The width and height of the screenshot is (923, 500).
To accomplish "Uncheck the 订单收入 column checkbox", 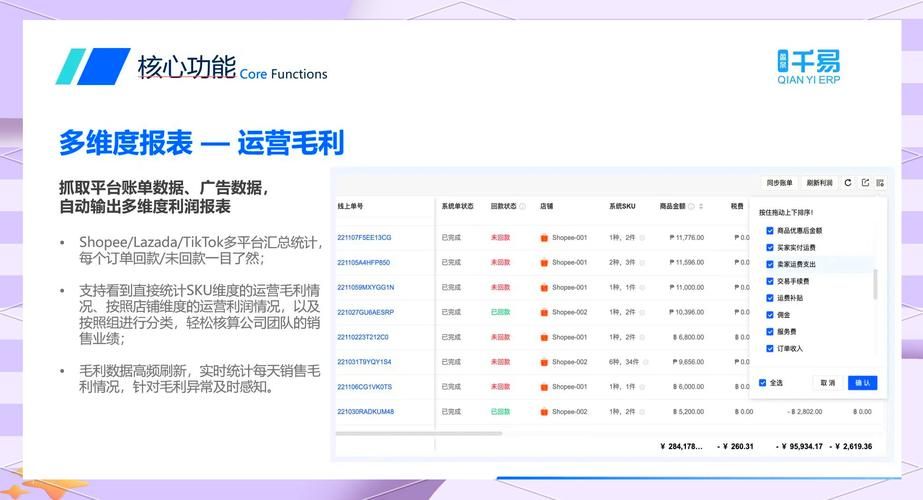I will point(768,348).
